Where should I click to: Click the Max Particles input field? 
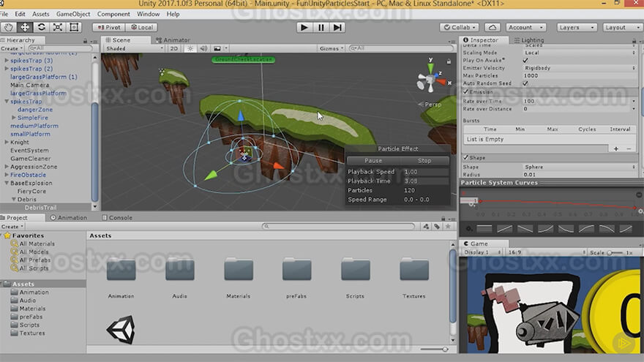[x=580, y=76]
